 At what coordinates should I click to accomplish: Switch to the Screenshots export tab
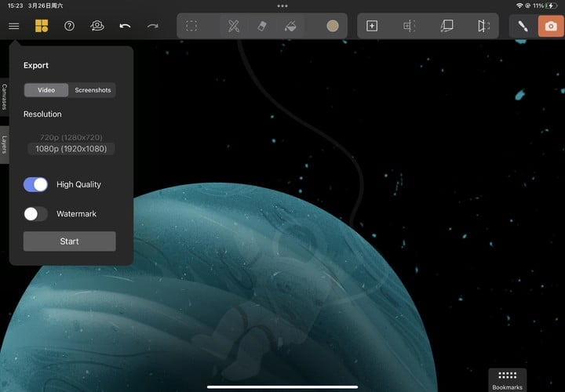93,90
